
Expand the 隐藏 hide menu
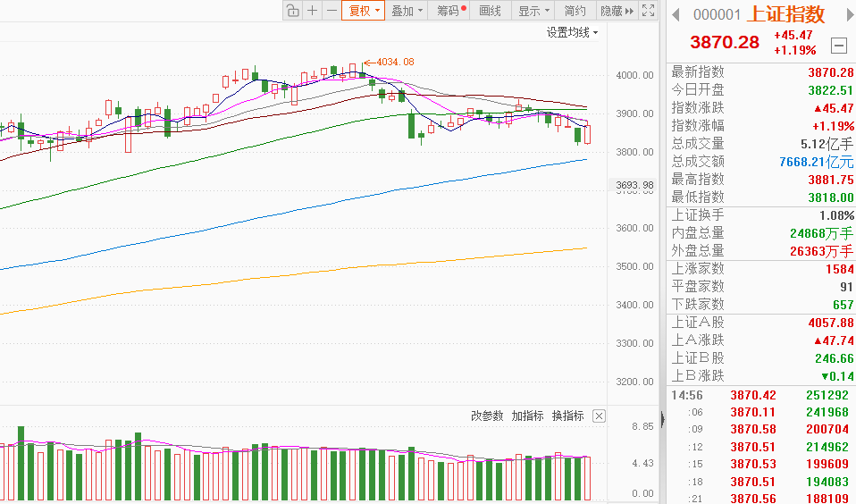click(617, 11)
